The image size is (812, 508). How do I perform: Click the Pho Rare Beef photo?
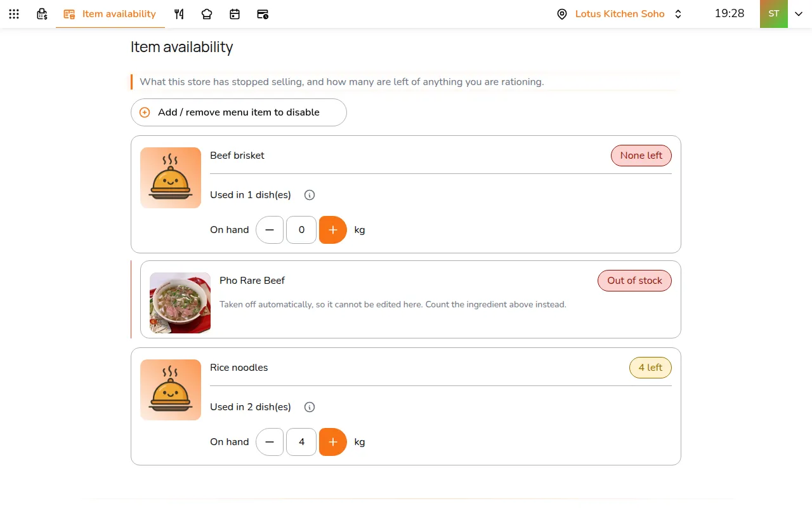tap(180, 303)
